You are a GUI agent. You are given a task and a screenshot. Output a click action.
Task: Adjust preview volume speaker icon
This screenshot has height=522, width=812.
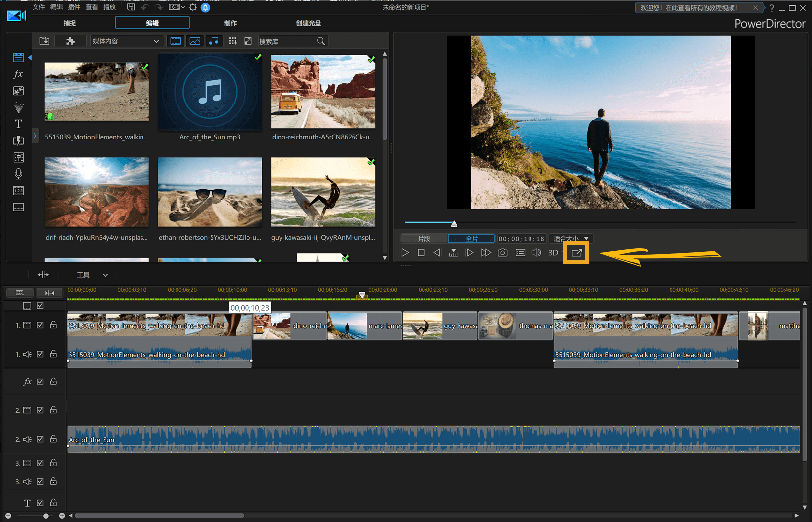pos(536,253)
